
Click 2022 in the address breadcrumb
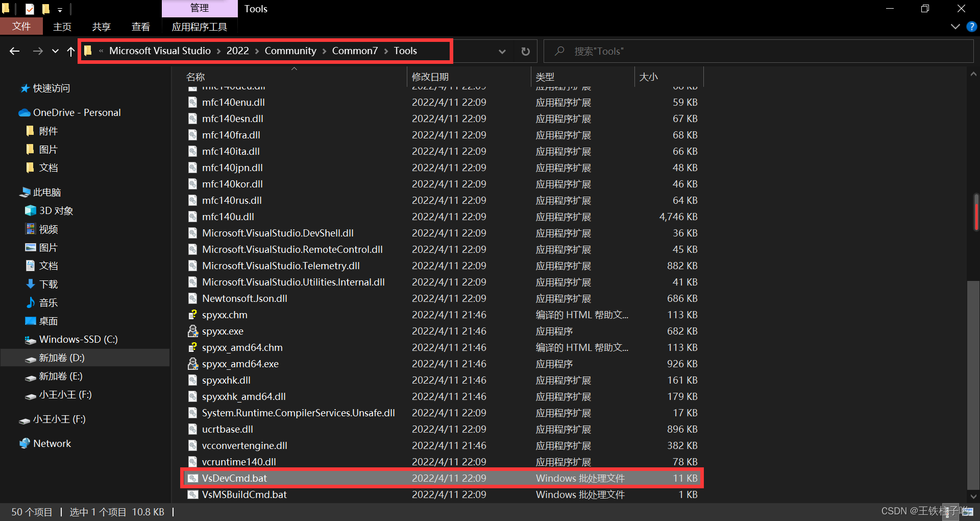(x=238, y=51)
